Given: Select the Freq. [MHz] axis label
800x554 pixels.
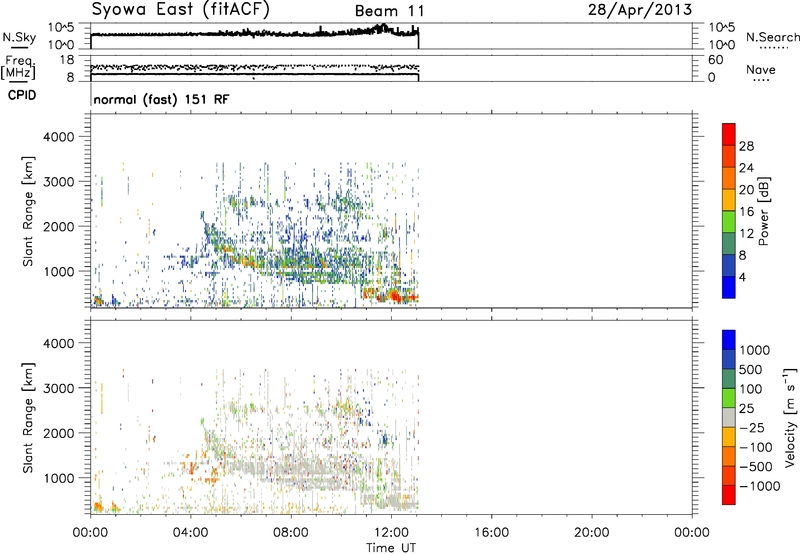Looking at the screenshot, I should [x=18, y=68].
